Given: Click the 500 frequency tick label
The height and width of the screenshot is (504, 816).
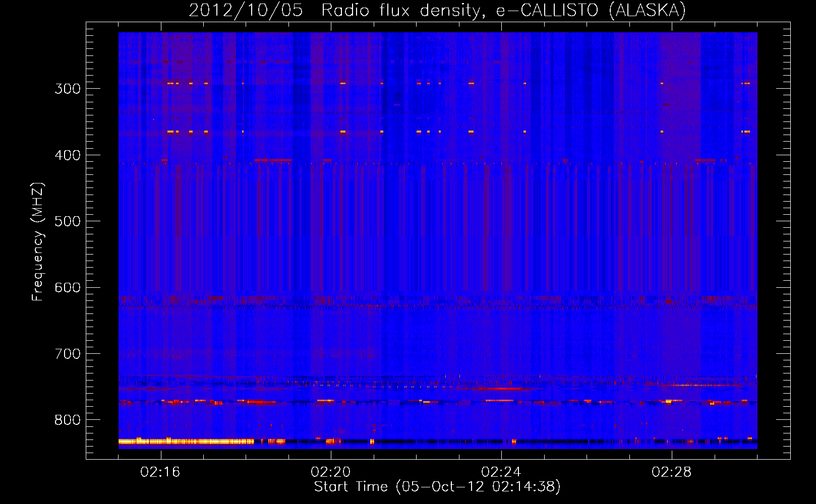Looking at the screenshot, I should tap(68, 221).
